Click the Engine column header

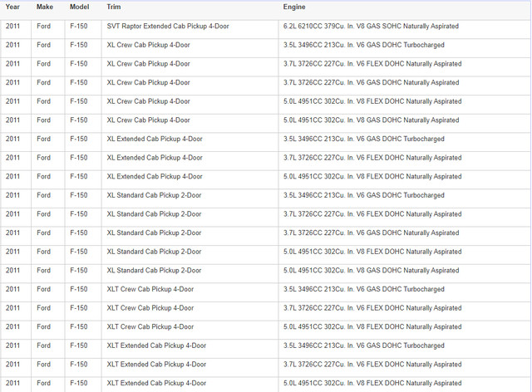coord(294,7)
